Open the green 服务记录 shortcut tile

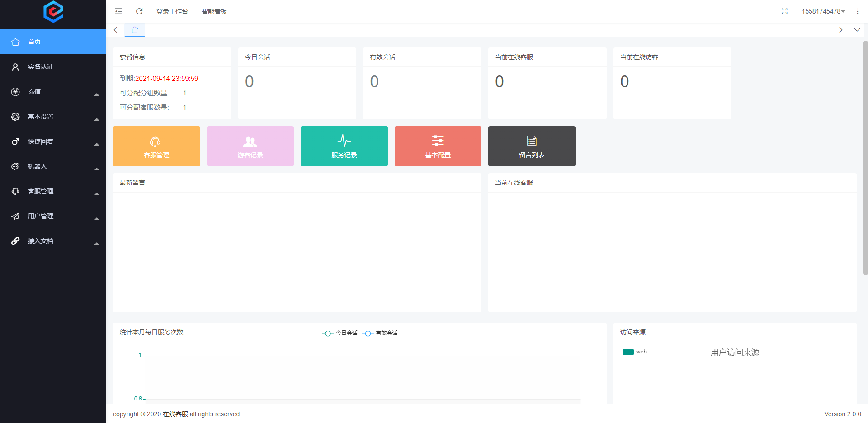[x=344, y=146]
